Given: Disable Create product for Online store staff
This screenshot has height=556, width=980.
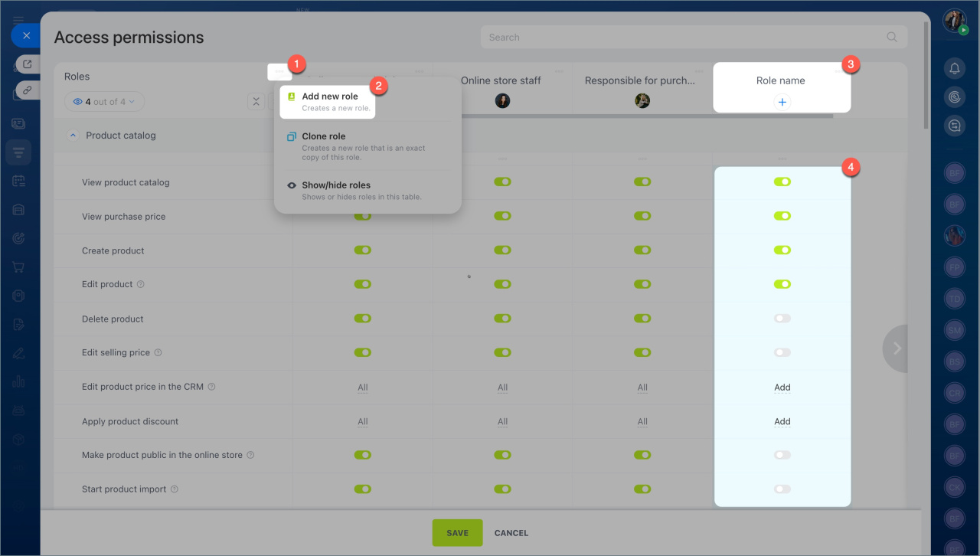Looking at the screenshot, I should (502, 250).
